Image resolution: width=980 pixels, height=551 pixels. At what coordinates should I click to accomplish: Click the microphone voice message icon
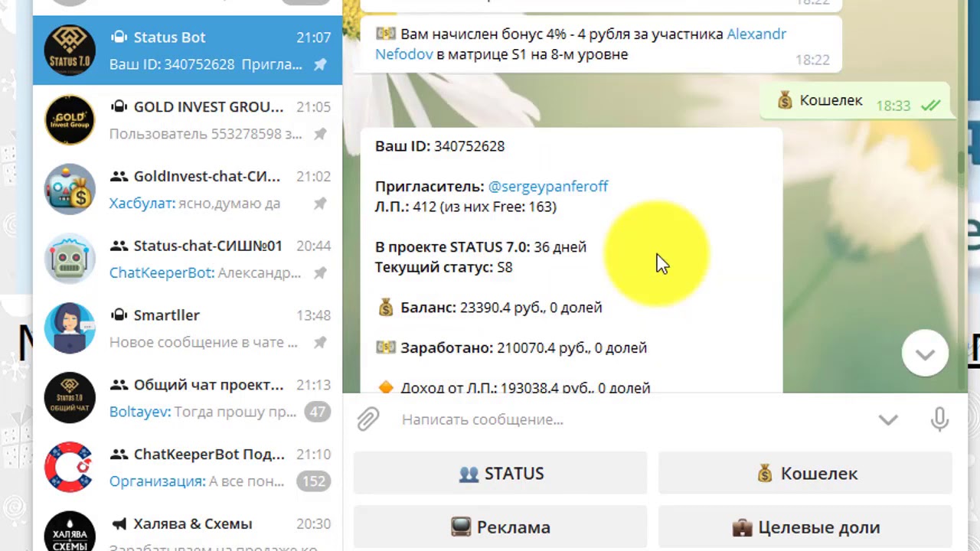coord(939,419)
